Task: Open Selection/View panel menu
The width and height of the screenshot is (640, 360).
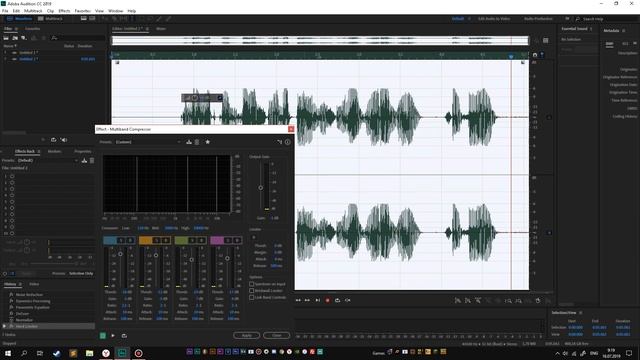Action: click(x=580, y=313)
